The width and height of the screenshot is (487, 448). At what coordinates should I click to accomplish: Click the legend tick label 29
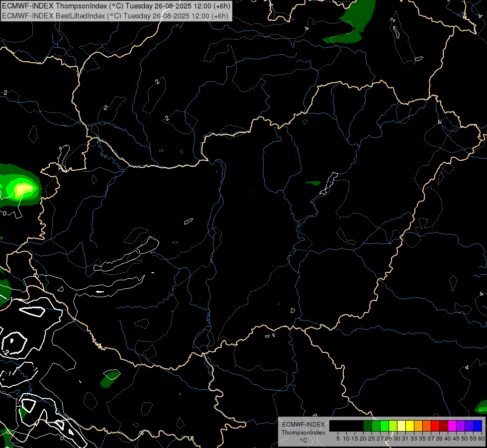(389, 439)
